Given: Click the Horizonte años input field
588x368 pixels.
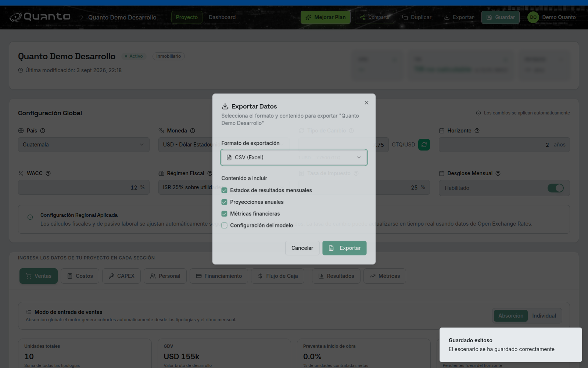Looking at the screenshot, I should click(x=504, y=145).
